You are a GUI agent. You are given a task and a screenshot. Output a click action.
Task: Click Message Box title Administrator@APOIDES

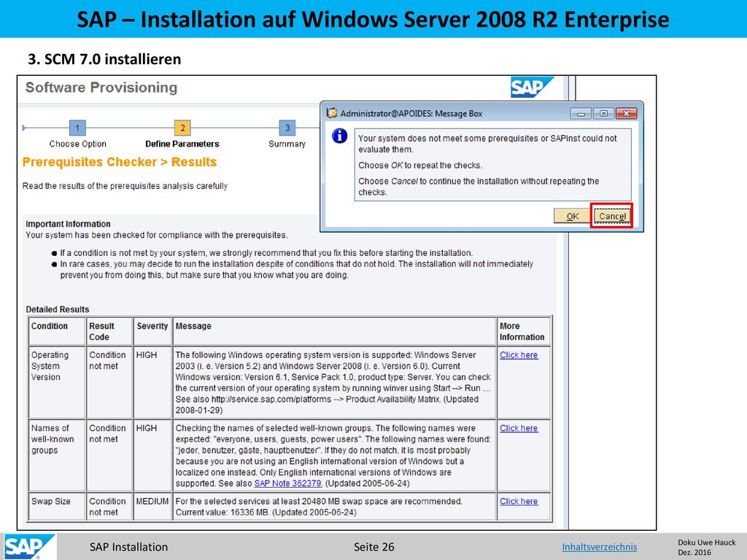[x=411, y=113]
